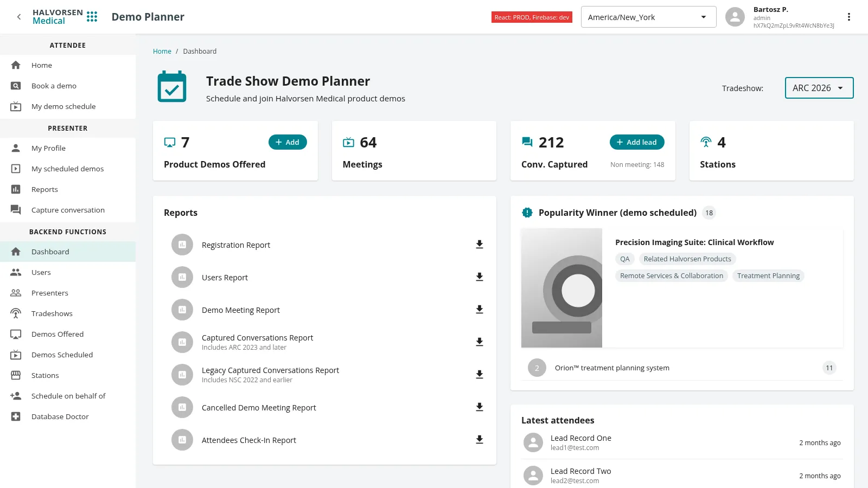Screen dimensions: 868x488
Task: Select the Related Halvorsen Products chip
Action: click(x=687, y=259)
